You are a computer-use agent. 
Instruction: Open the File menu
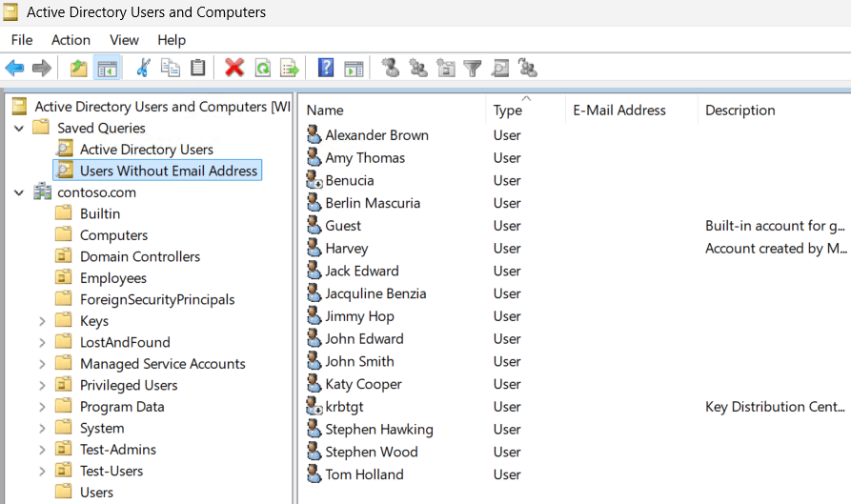pos(22,40)
